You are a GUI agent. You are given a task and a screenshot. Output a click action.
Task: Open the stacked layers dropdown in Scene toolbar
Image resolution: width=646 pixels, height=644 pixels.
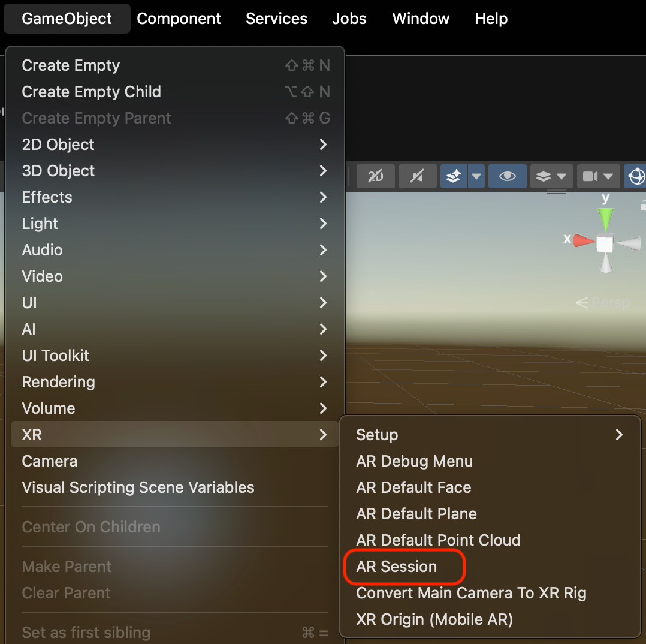pyautogui.click(x=551, y=176)
